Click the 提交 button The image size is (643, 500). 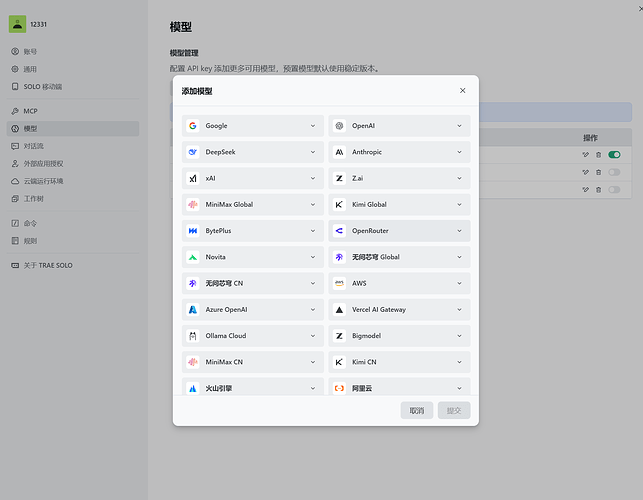pos(454,411)
